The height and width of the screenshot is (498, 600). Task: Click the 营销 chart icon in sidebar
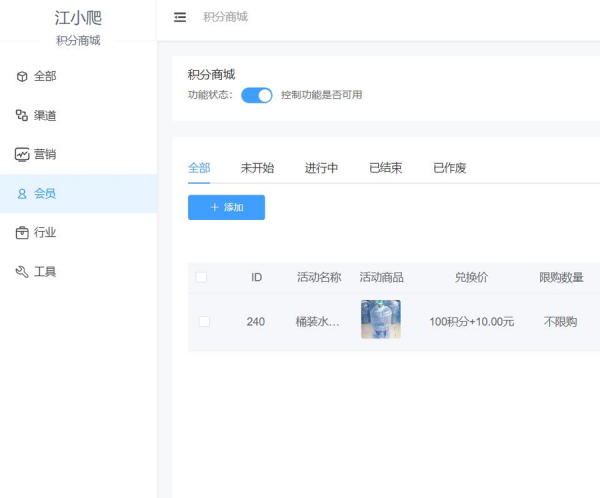(x=22, y=154)
